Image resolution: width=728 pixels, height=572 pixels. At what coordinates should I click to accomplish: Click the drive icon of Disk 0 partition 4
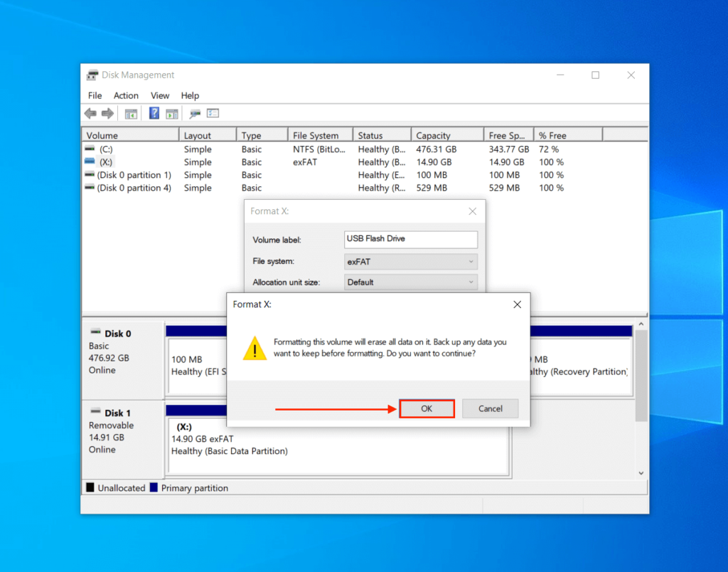(90, 187)
